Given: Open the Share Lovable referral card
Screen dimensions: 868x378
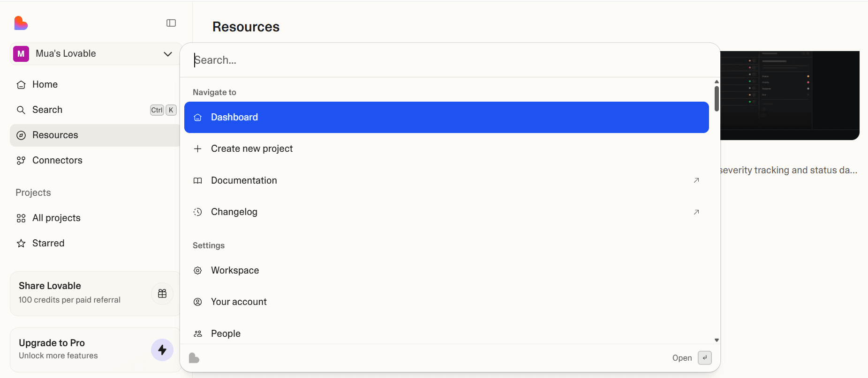Looking at the screenshot, I should click(x=95, y=294).
